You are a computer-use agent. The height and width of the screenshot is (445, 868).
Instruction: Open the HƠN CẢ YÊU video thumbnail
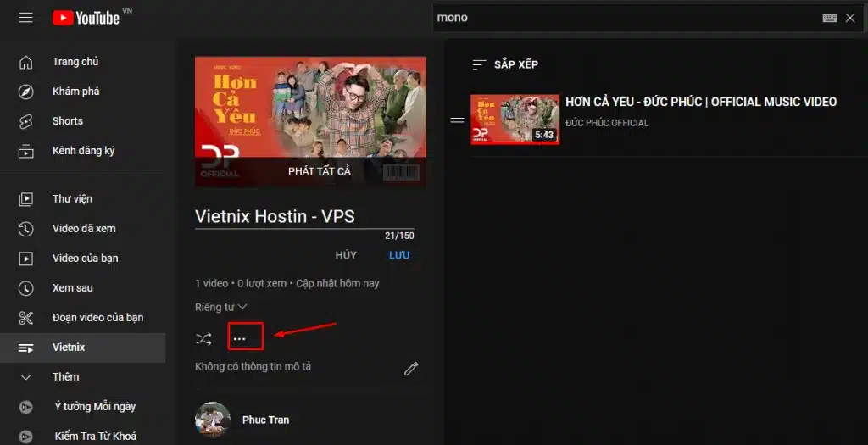pyautogui.click(x=515, y=120)
